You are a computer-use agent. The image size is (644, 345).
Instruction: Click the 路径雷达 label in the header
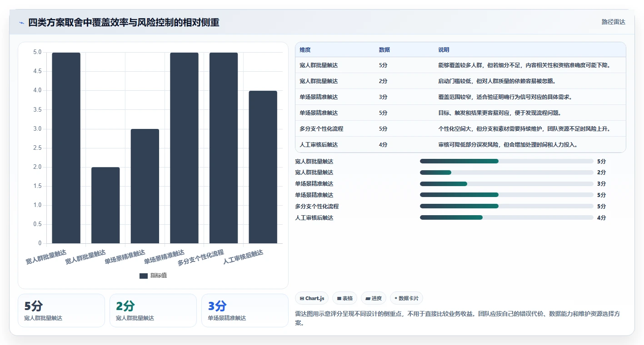click(x=614, y=22)
